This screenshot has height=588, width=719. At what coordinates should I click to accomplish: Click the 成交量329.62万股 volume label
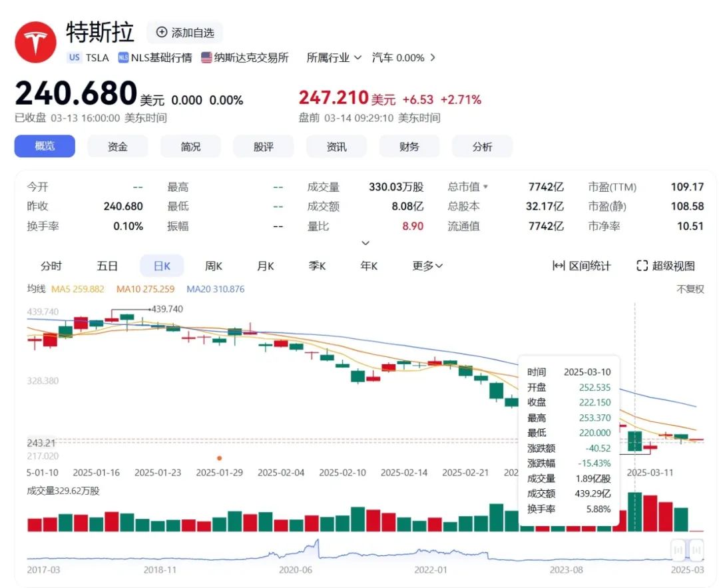click(x=63, y=491)
